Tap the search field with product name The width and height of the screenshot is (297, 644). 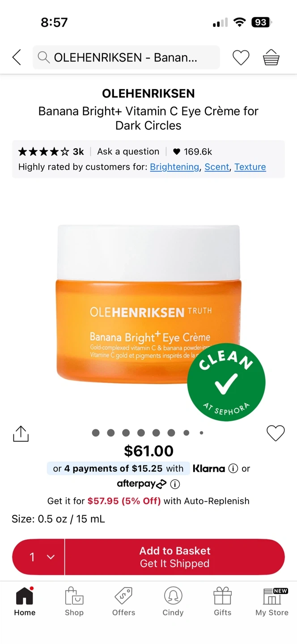(x=126, y=57)
